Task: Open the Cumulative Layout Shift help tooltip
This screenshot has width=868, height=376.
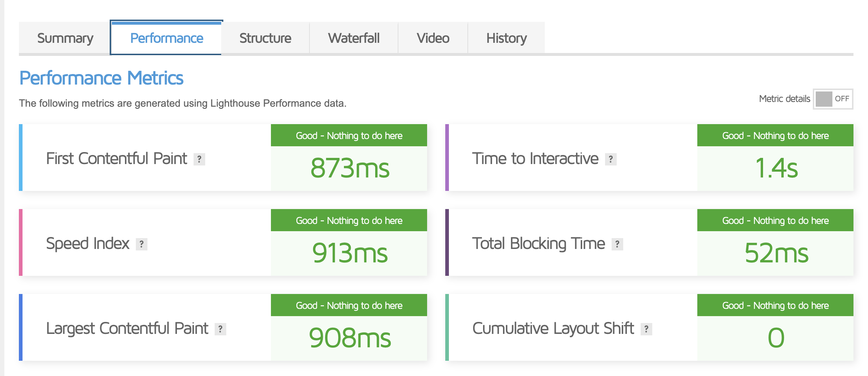Action: tap(646, 329)
